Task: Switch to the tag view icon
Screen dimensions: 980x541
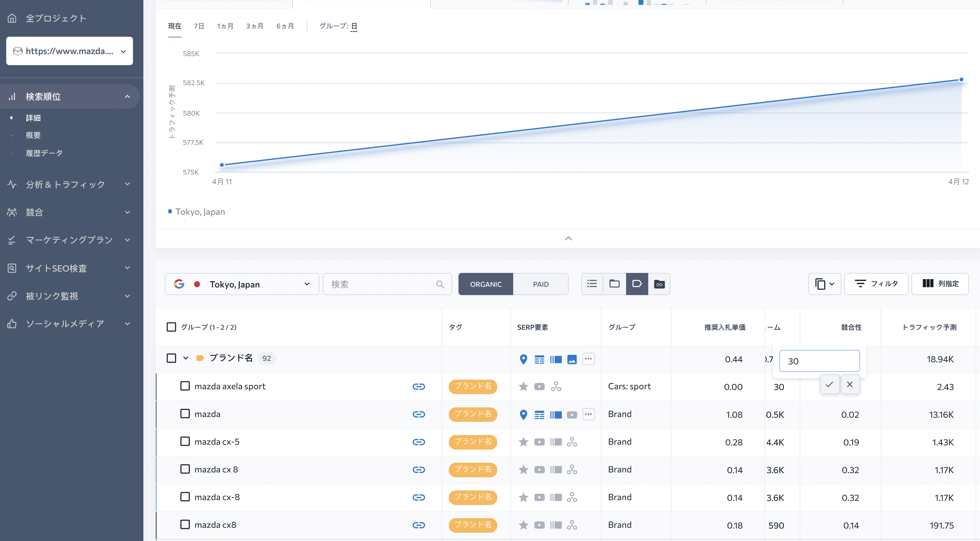Action: [x=637, y=284]
